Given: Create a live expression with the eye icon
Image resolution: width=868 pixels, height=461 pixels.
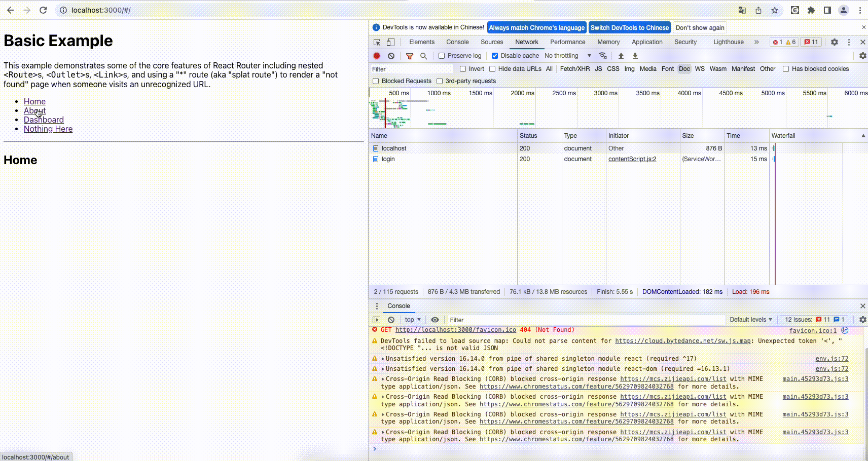Looking at the screenshot, I should pos(435,320).
